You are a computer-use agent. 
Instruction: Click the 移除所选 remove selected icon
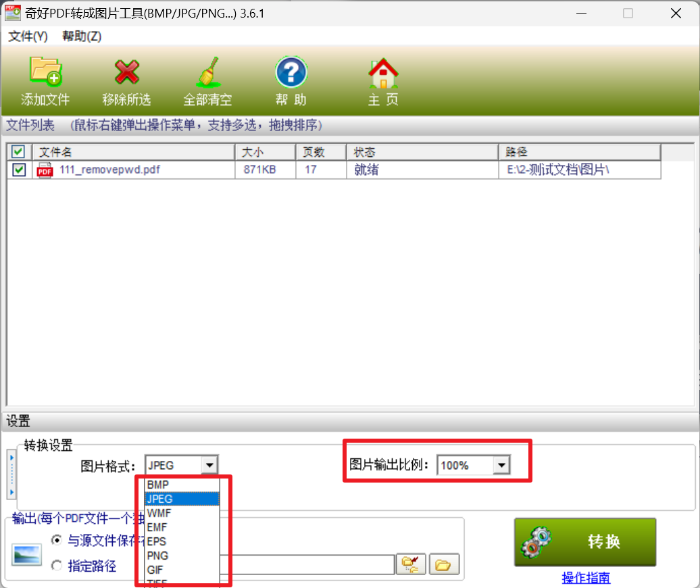[127, 72]
